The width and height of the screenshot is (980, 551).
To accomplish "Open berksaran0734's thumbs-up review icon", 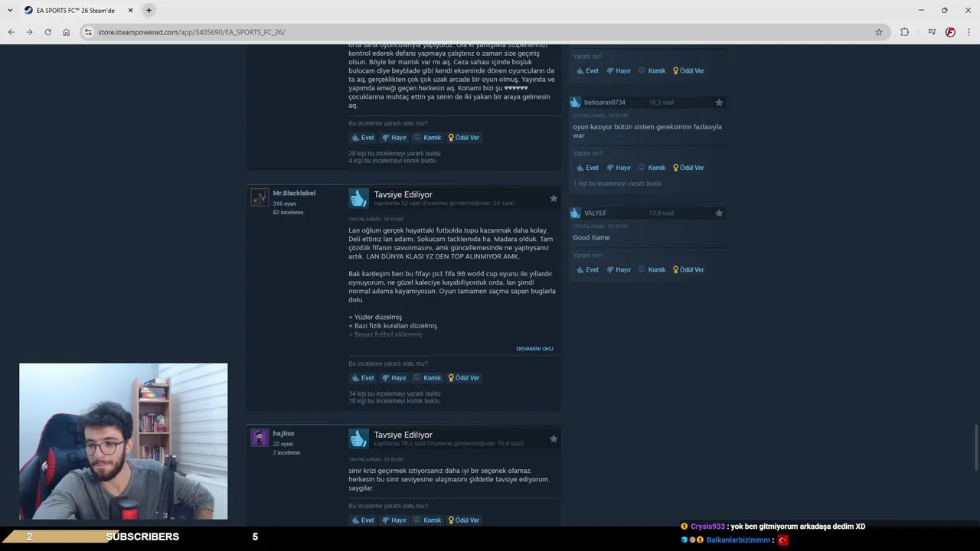I will pyautogui.click(x=575, y=103).
